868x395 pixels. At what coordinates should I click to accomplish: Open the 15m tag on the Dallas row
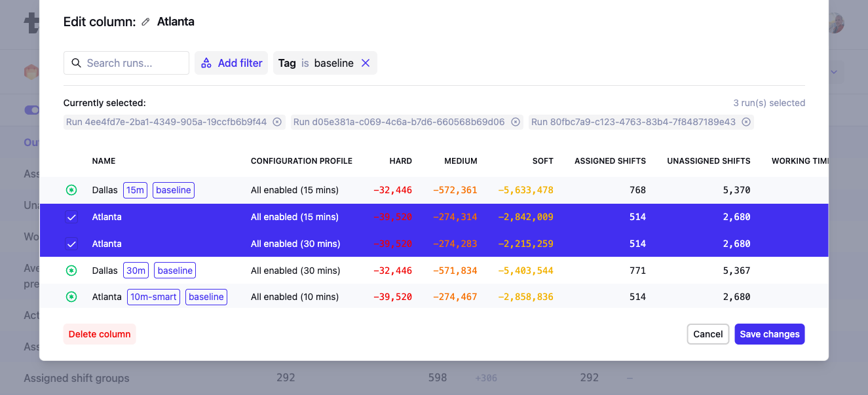pyautogui.click(x=135, y=189)
